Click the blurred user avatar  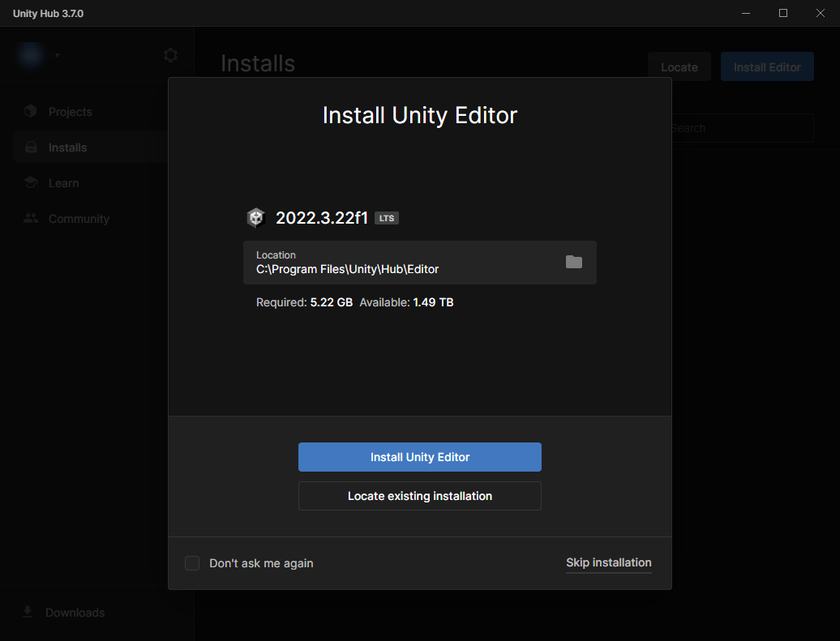32,55
